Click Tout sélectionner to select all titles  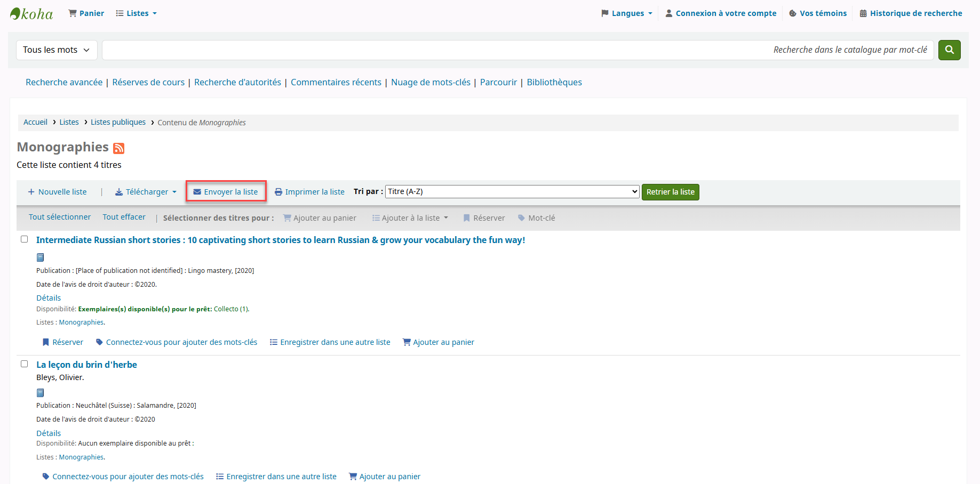pos(60,217)
